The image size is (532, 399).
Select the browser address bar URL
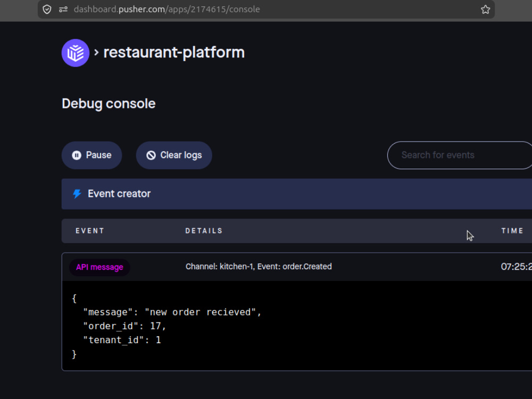[x=167, y=9]
